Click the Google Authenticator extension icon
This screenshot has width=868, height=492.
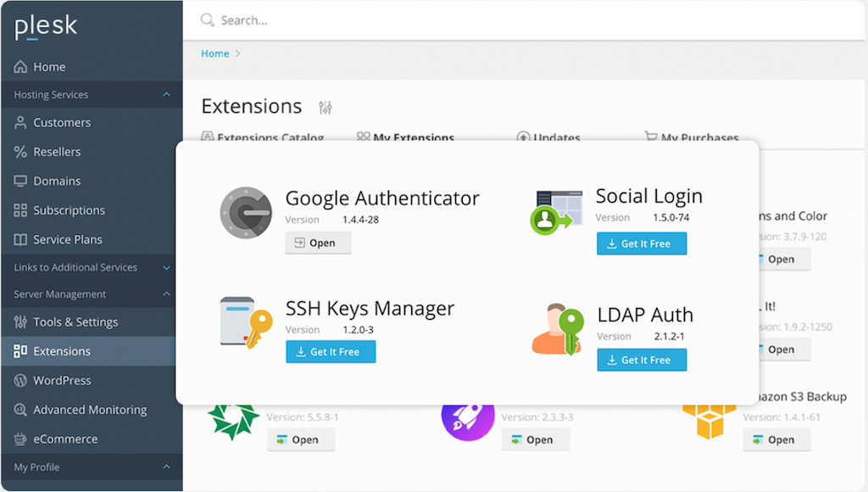[245, 212]
